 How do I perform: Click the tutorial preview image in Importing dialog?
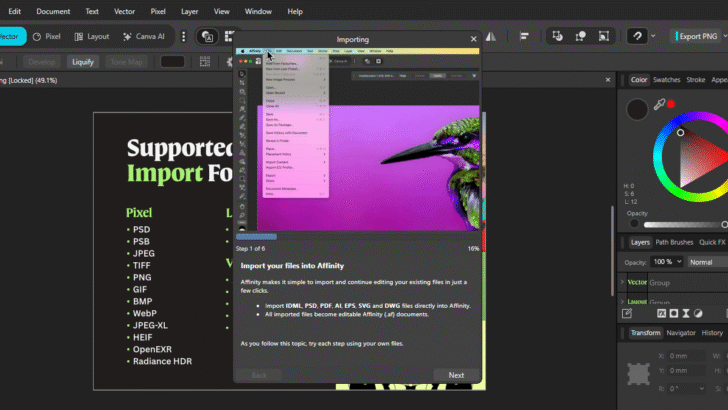click(358, 139)
